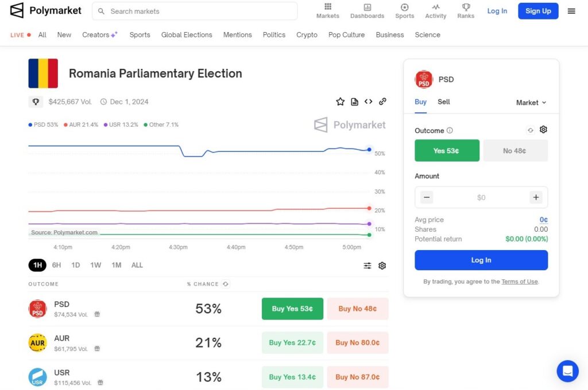Expand the Market order type dropdown

pyautogui.click(x=531, y=103)
